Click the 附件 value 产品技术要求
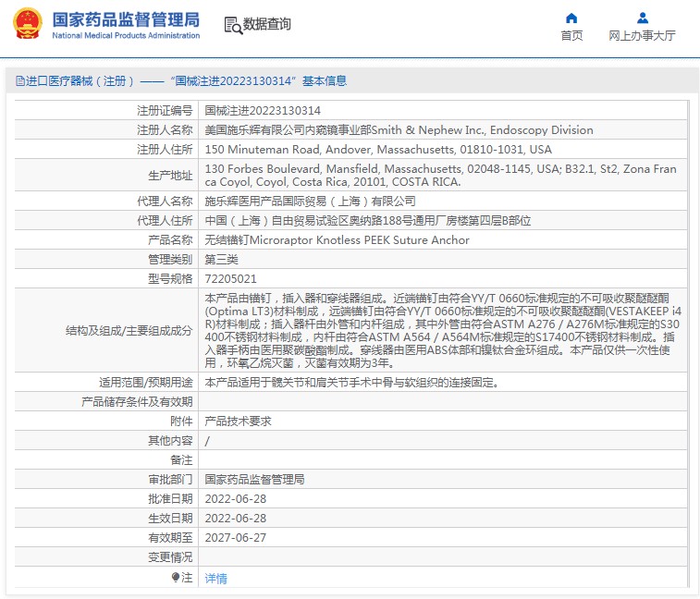The width and height of the screenshot is (700, 599). (238, 421)
